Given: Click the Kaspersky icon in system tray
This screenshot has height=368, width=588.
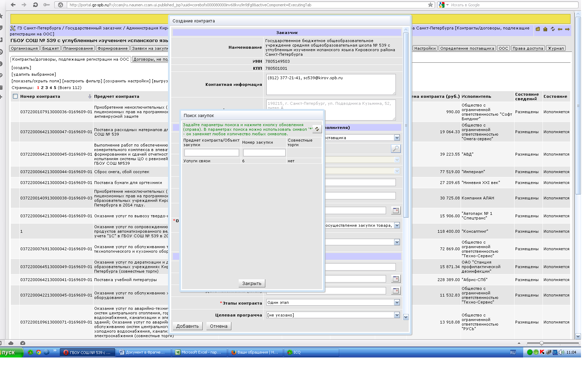Looking at the screenshot, I should click(x=542, y=352).
